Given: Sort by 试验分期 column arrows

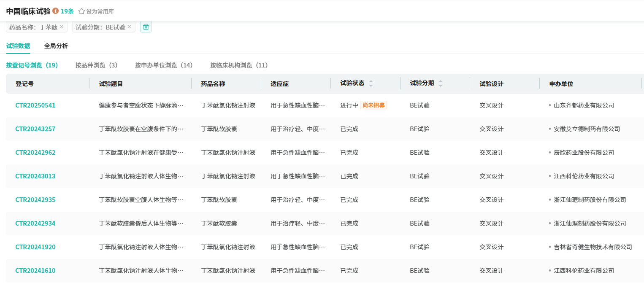Looking at the screenshot, I should click(x=441, y=83).
